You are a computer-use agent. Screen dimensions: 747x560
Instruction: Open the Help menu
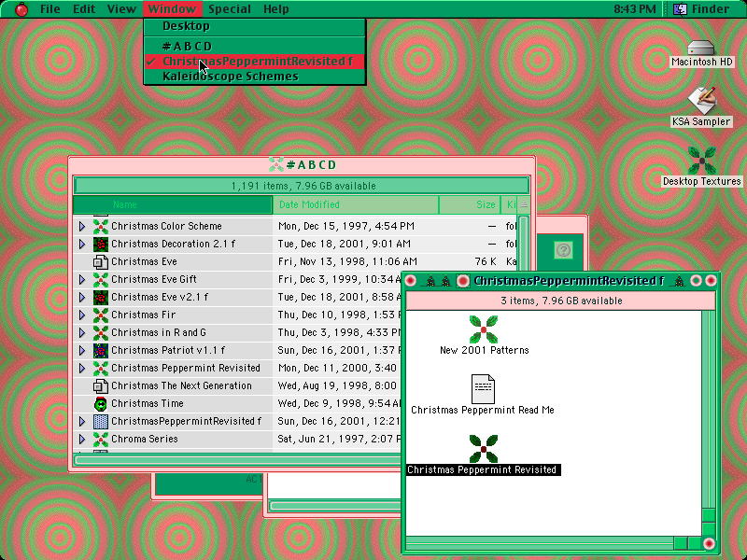[x=275, y=9]
